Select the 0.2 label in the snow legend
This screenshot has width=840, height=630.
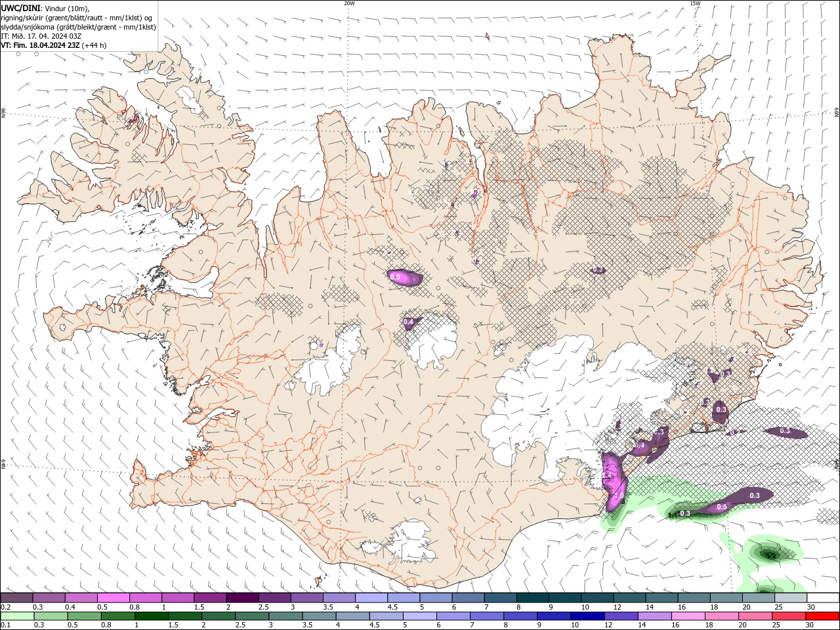pos(5,607)
